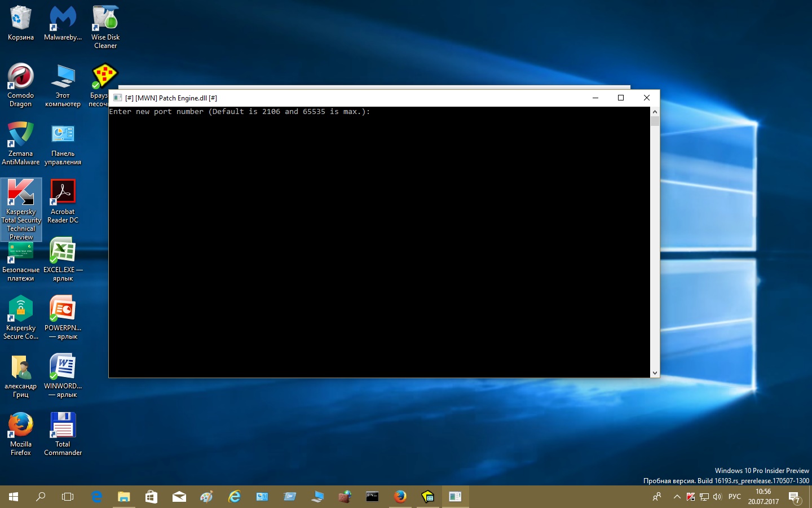Click the Windows Start button
The image size is (812, 508).
point(14,497)
